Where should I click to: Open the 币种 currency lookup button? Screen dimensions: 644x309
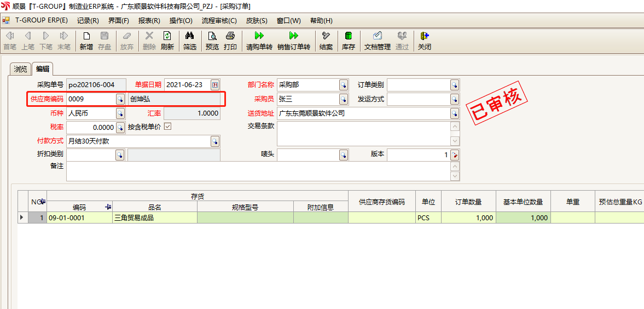[120, 113]
